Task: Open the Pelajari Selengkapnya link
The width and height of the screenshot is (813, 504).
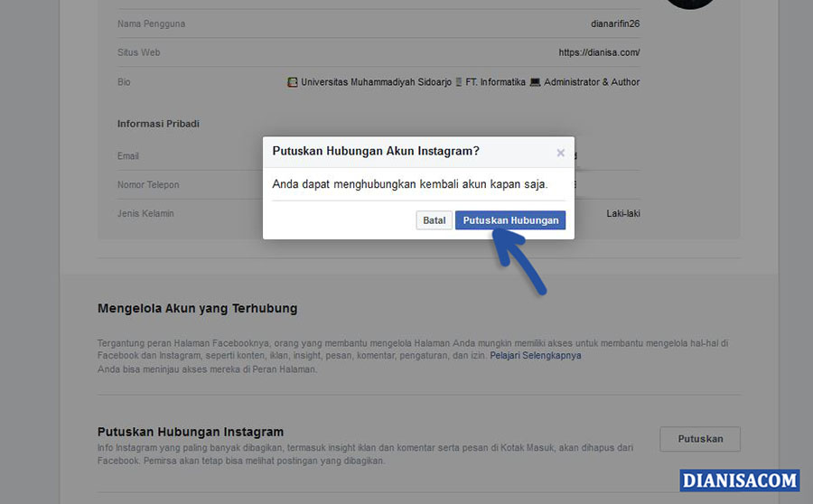Action: [x=536, y=356]
